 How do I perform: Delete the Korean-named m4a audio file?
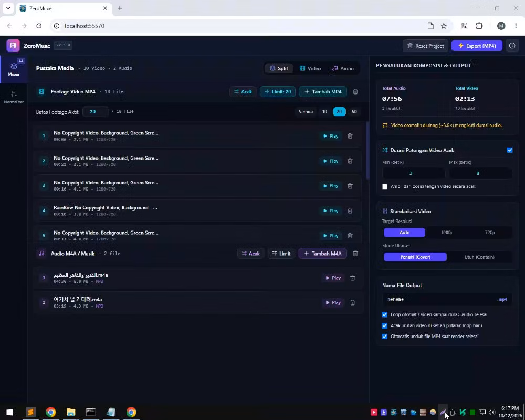click(x=352, y=303)
